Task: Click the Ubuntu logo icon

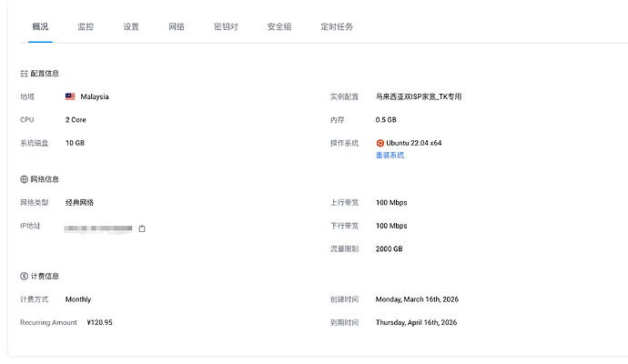Action: coord(380,143)
